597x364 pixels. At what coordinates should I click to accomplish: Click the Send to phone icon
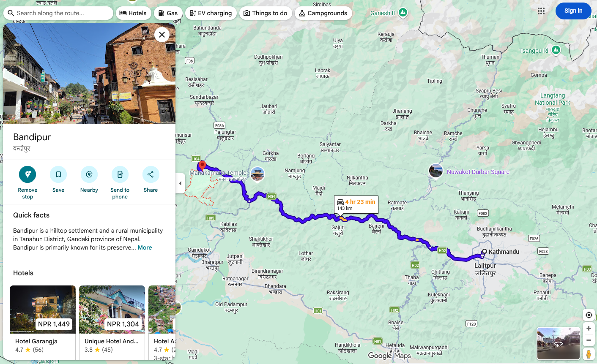click(120, 174)
